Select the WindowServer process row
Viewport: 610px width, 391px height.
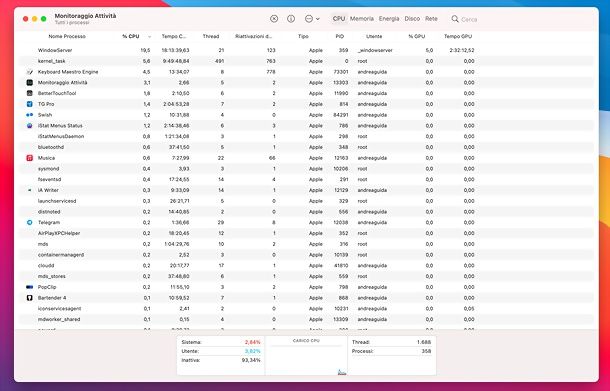[306, 50]
